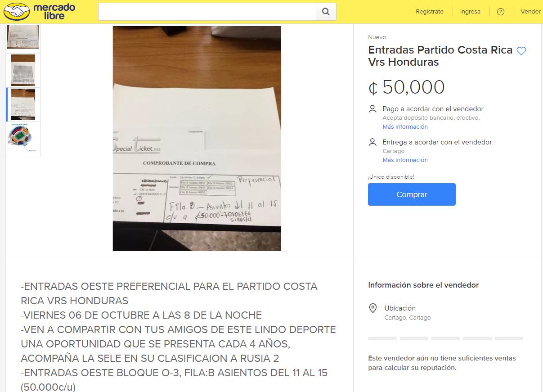The width and height of the screenshot is (543, 392).
Task: Add listing to favorites with heart icon
Action: point(521,51)
